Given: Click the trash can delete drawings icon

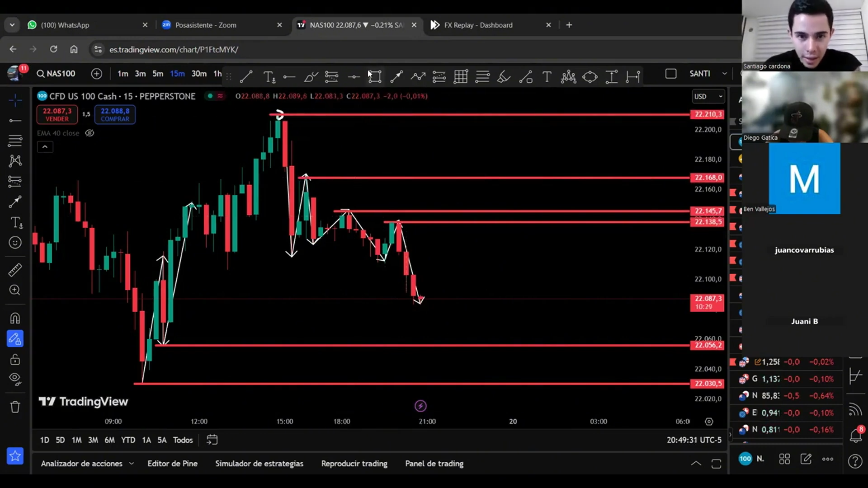Looking at the screenshot, I should click(x=15, y=407).
